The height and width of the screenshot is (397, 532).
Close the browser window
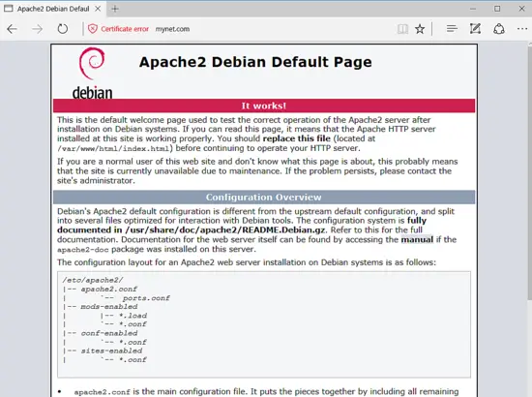pos(521,9)
